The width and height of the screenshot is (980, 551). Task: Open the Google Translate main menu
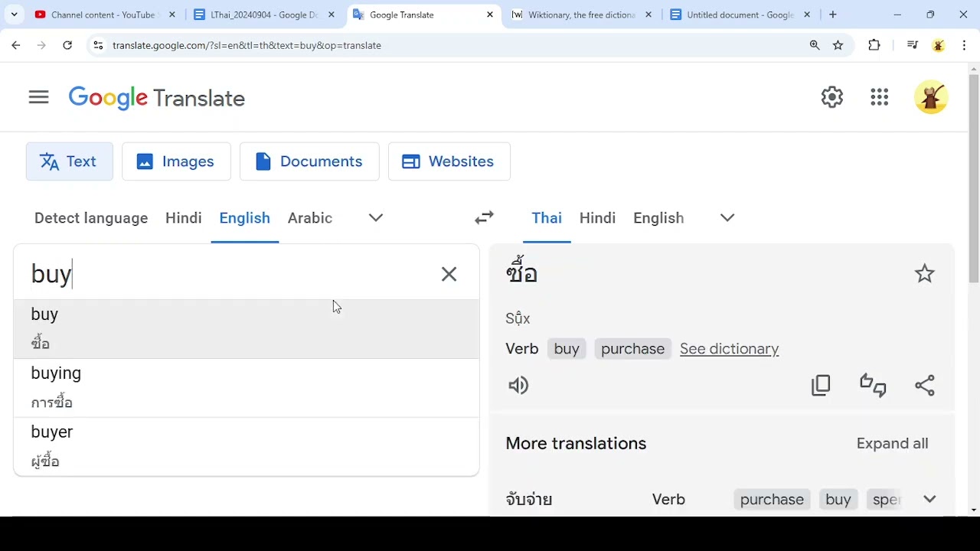point(38,97)
